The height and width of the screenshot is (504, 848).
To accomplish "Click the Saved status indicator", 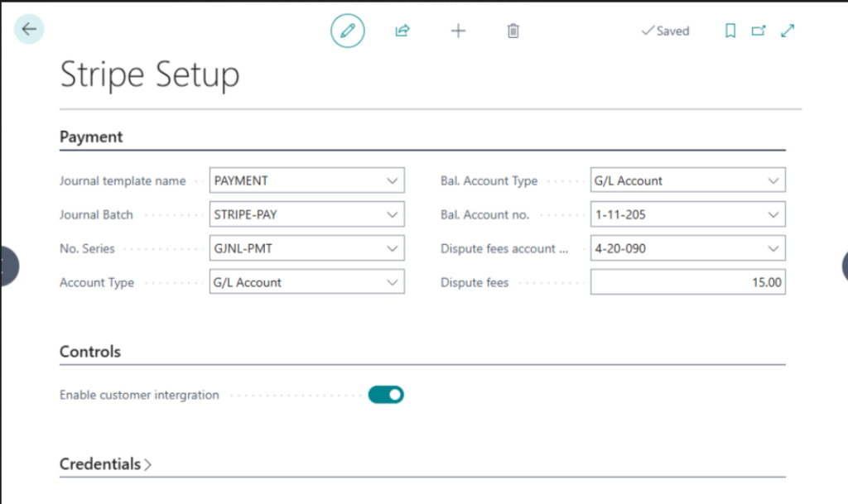I will pyautogui.click(x=665, y=31).
